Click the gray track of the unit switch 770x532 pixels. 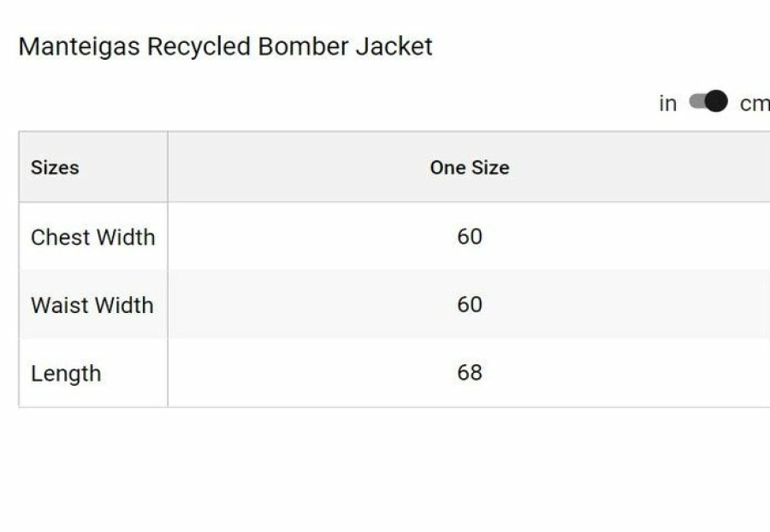point(696,101)
